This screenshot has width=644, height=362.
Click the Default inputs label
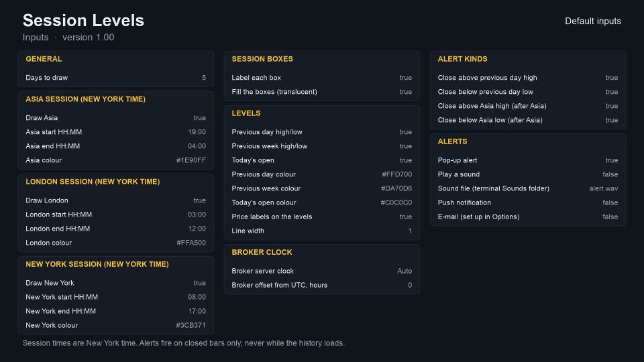[593, 21]
